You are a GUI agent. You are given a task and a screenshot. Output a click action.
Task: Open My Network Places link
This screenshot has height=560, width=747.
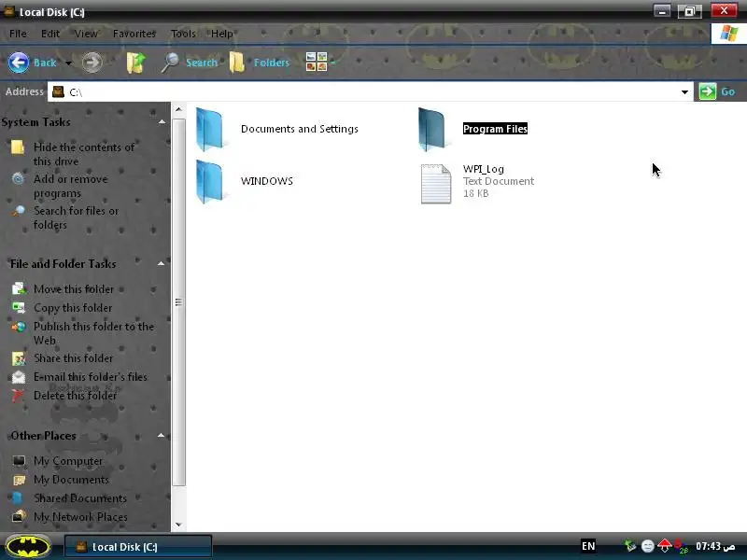(x=80, y=517)
